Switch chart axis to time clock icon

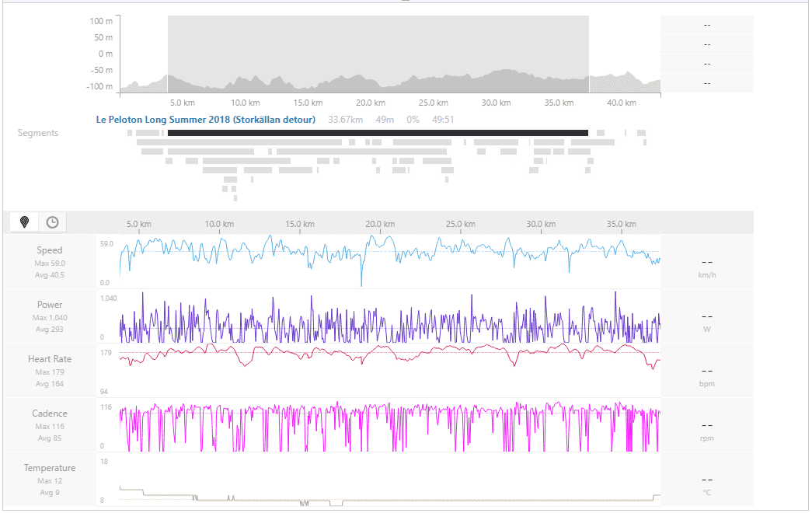(x=52, y=222)
